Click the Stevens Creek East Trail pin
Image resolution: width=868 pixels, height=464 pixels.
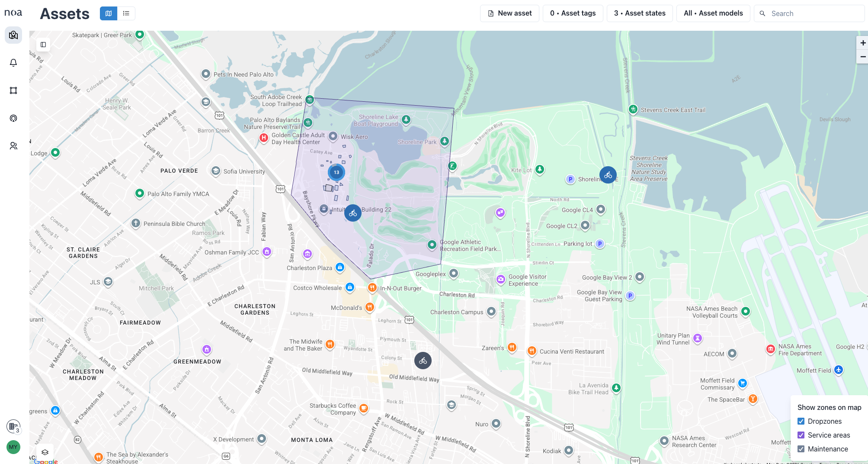[x=633, y=109]
